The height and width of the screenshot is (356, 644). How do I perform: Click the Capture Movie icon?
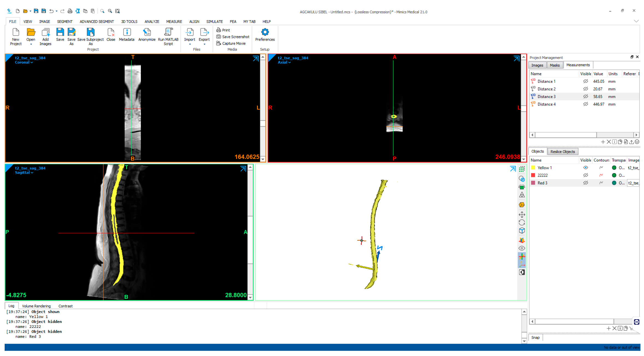pos(219,43)
